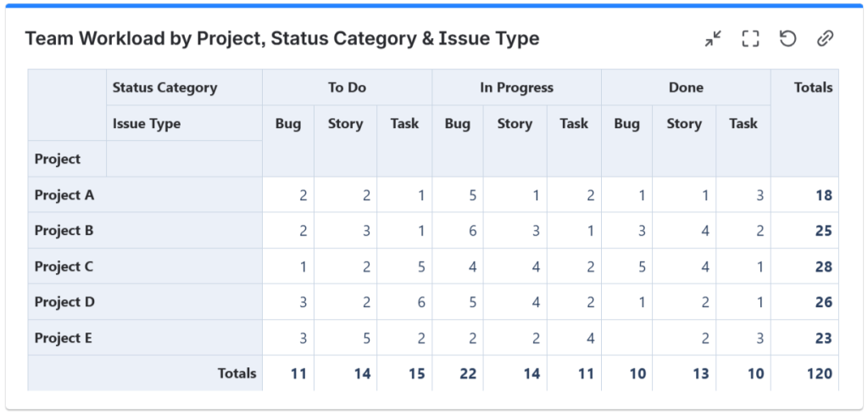The image size is (868, 414).
Task: Open the widget in fullscreen mode
Action: pos(750,38)
